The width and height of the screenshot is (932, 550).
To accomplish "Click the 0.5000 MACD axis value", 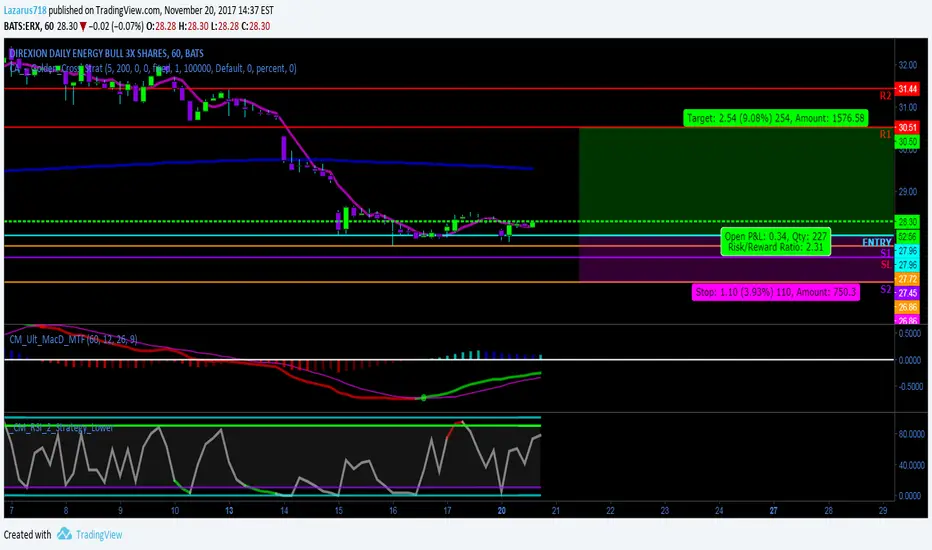I will point(909,334).
